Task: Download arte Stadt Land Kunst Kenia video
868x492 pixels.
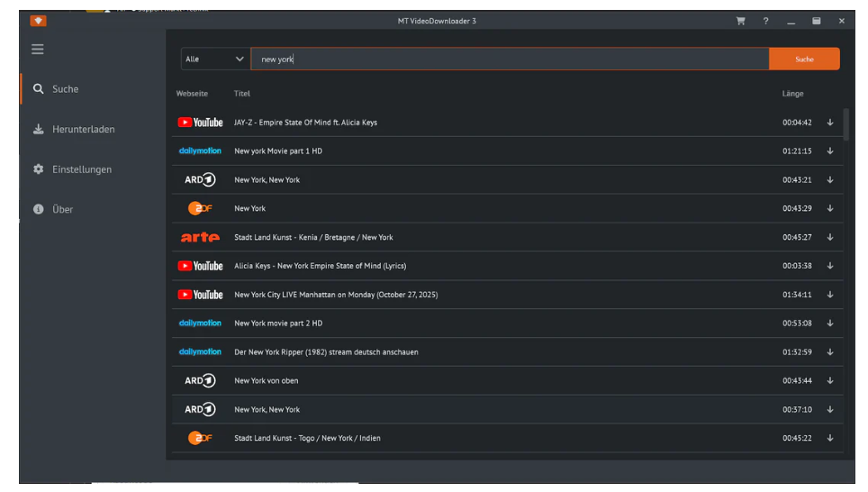Action: tap(830, 237)
